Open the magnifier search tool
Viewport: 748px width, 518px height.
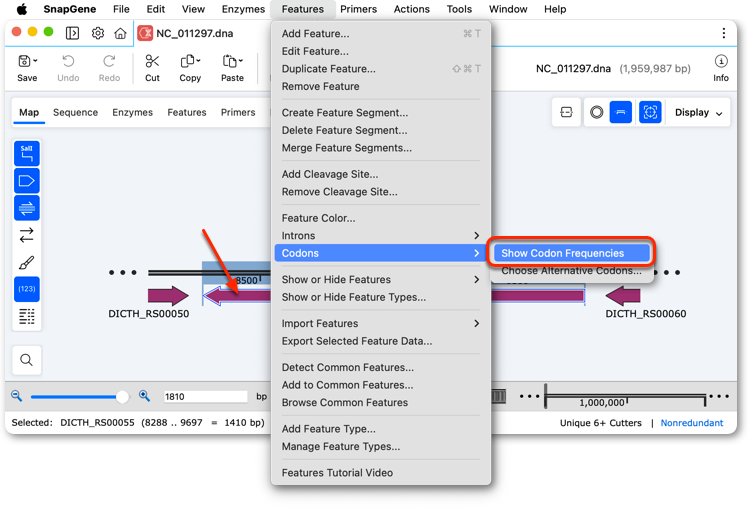point(27,360)
